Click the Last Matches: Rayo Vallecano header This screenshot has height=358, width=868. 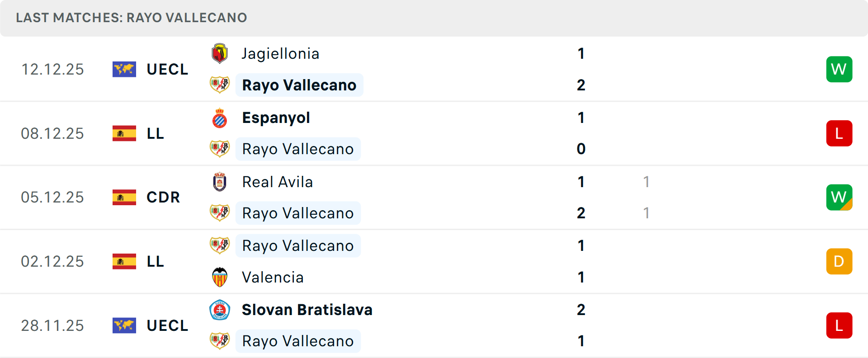coord(132,18)
